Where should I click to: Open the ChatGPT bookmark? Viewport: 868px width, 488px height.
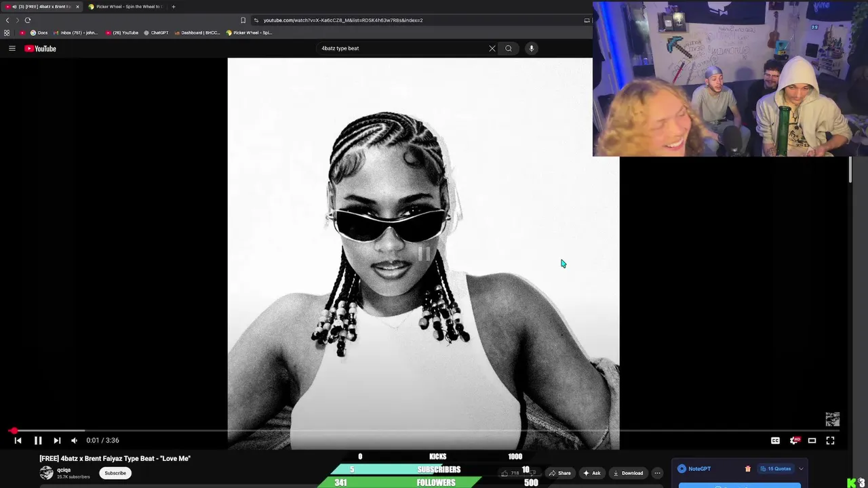tap(156, 33)
